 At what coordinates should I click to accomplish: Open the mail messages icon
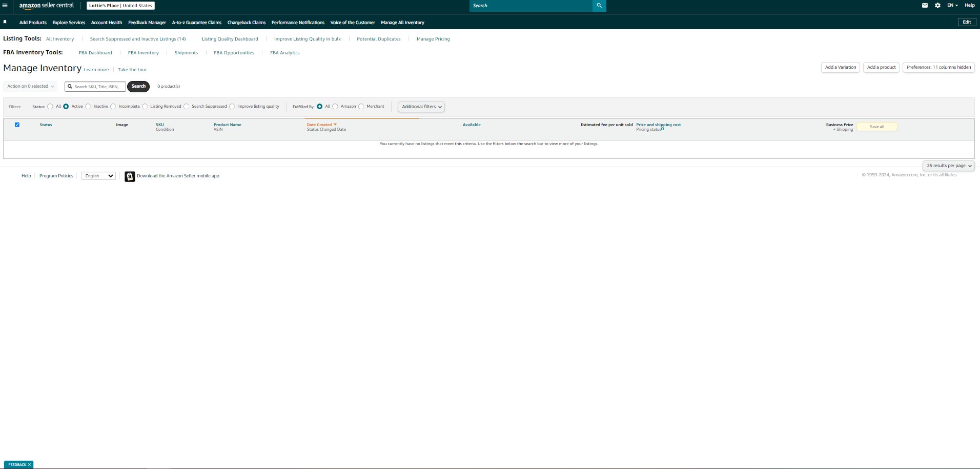(x=925, y=6)
